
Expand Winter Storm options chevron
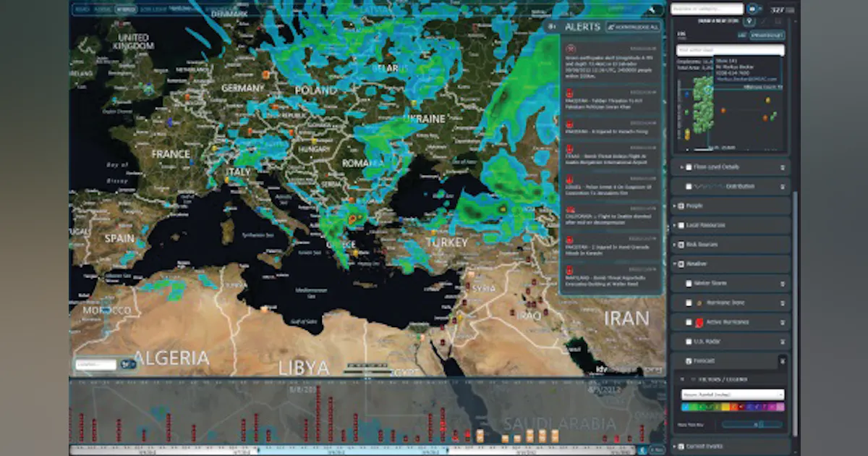tap(783, 283)
